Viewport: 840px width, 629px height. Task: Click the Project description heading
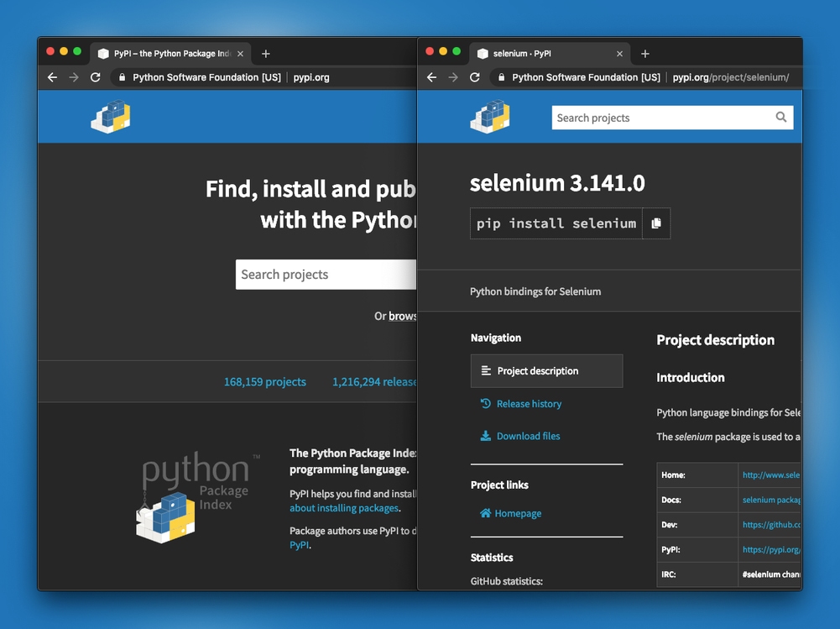(715, 340)
